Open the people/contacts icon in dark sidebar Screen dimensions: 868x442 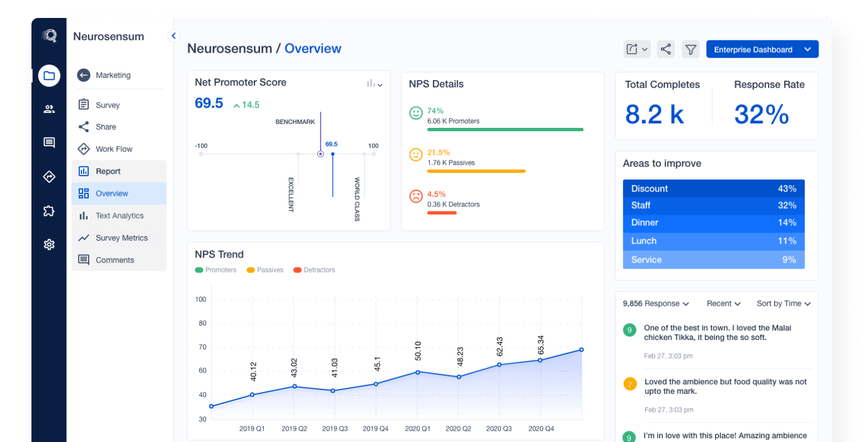[49, 109]
